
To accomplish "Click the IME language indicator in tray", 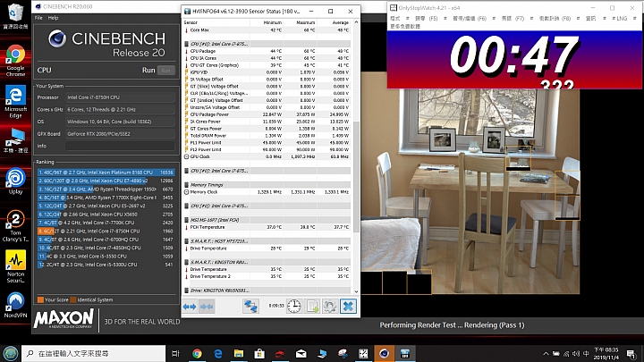I will click(x=586, y=353).
